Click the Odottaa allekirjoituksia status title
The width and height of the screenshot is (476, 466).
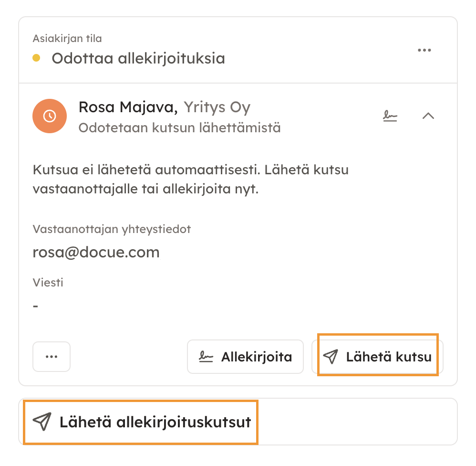click(138, 59)
